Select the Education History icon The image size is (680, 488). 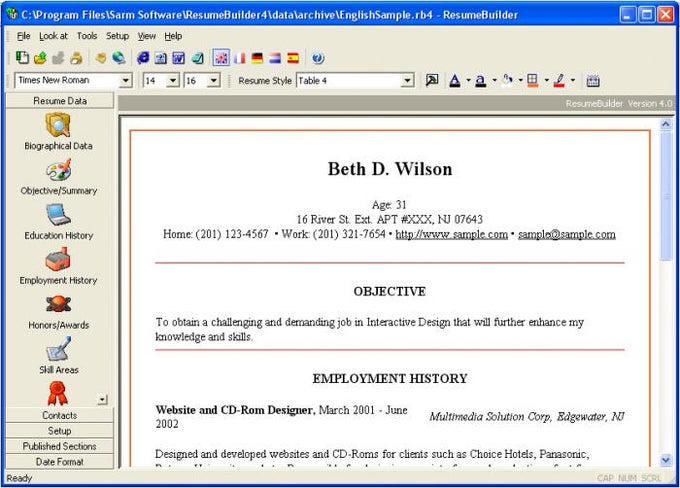(x=58, y=216)
